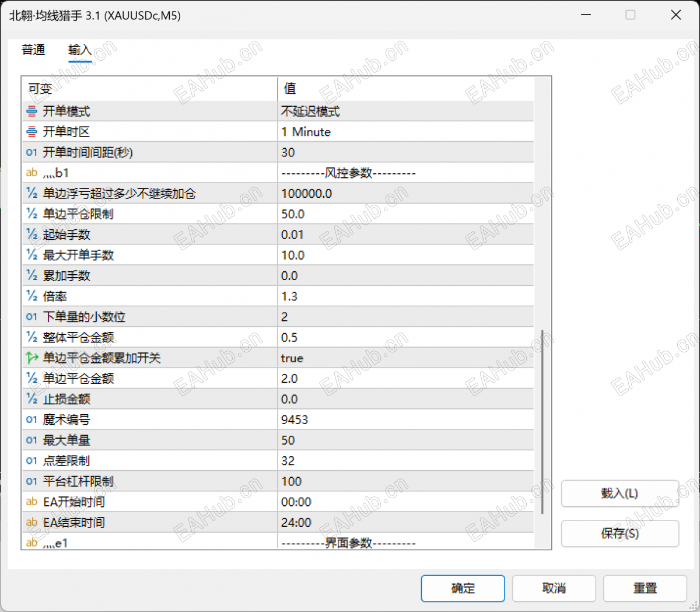Viewport: 700px width, 612px height.
Task: Click the double icon beside 单边平仓限制
Action: [x=32, y=214]
